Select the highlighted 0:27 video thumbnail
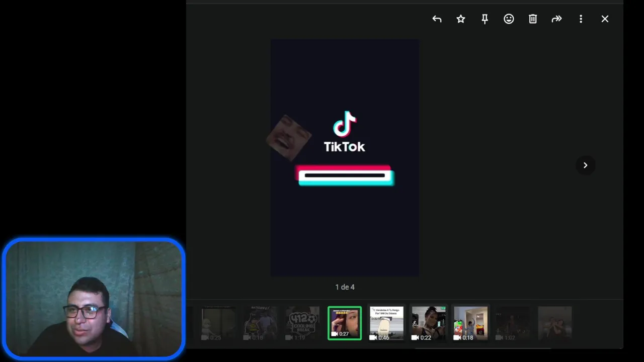Screen dimensions: 644x362 345,323
